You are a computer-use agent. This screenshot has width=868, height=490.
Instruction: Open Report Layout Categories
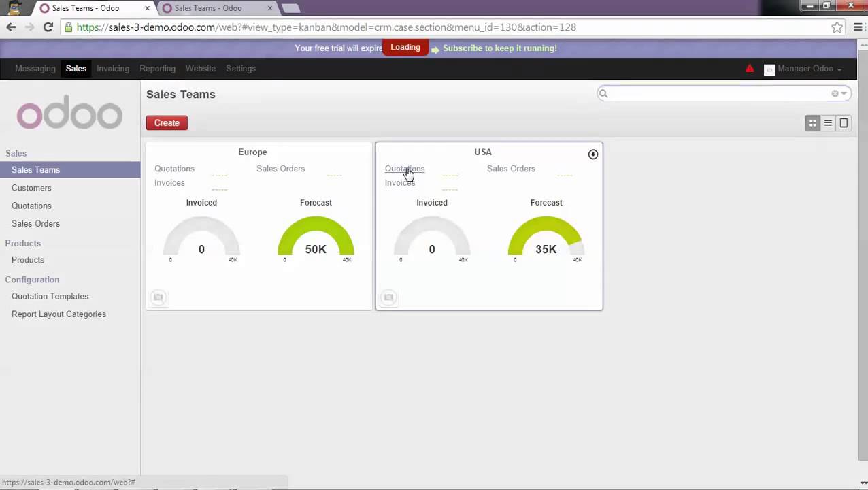[59, 314]
